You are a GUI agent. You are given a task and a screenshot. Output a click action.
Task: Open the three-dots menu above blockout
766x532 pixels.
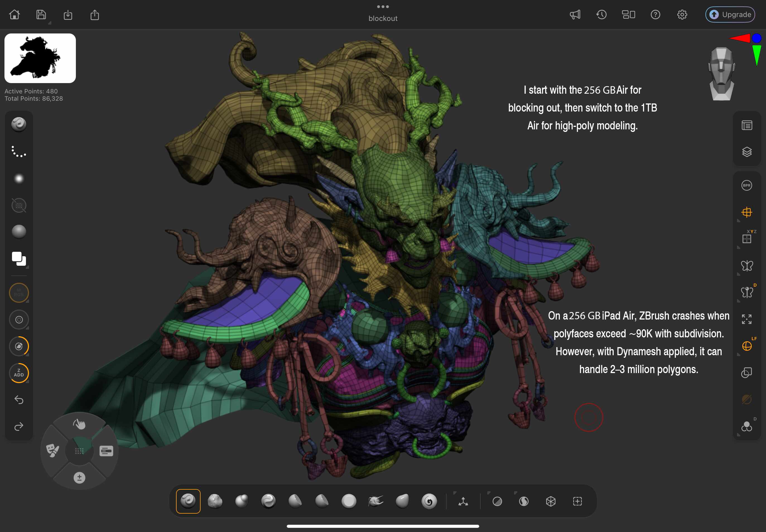click(x=383, y=7)
